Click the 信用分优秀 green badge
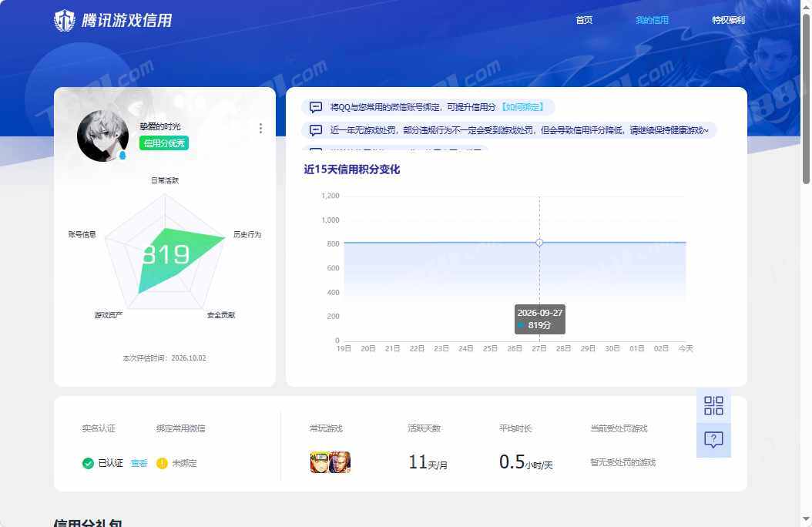Image resolution: width=812 pixels, height=527 pixels. 163,143
